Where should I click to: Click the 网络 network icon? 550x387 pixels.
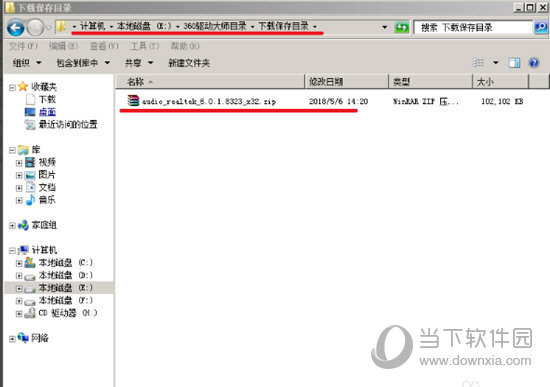coord(23,338)
